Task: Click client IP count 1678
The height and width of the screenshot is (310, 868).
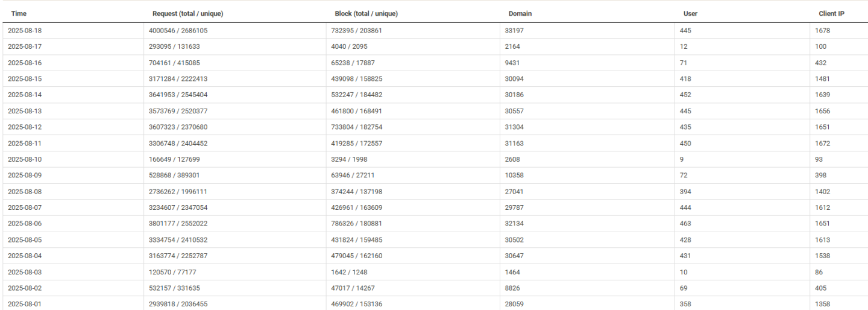Action: [822, 30]
